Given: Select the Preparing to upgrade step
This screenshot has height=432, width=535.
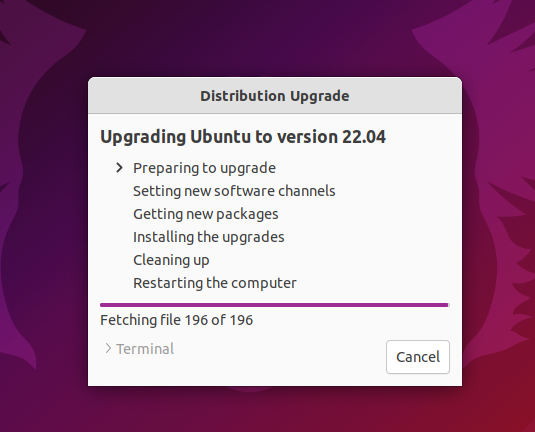Looking at the screenshot, I should click(x=204, y=168).
